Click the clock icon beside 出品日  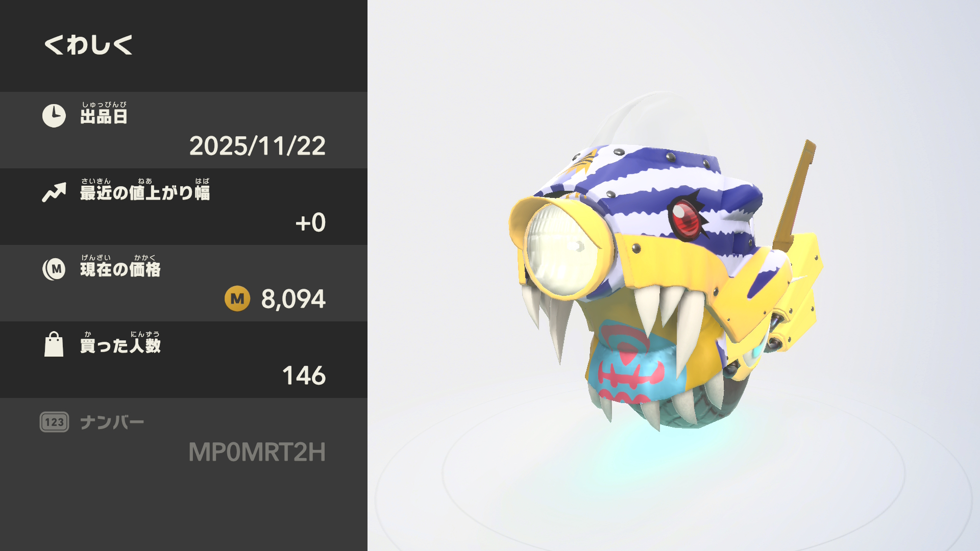(54, 116)
